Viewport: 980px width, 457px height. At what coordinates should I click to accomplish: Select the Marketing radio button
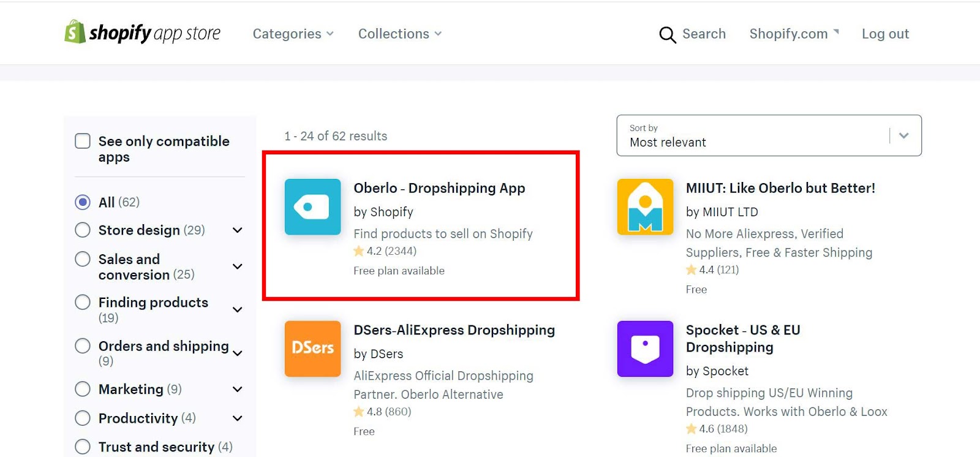pyautogui.click(x=83, y=389)
